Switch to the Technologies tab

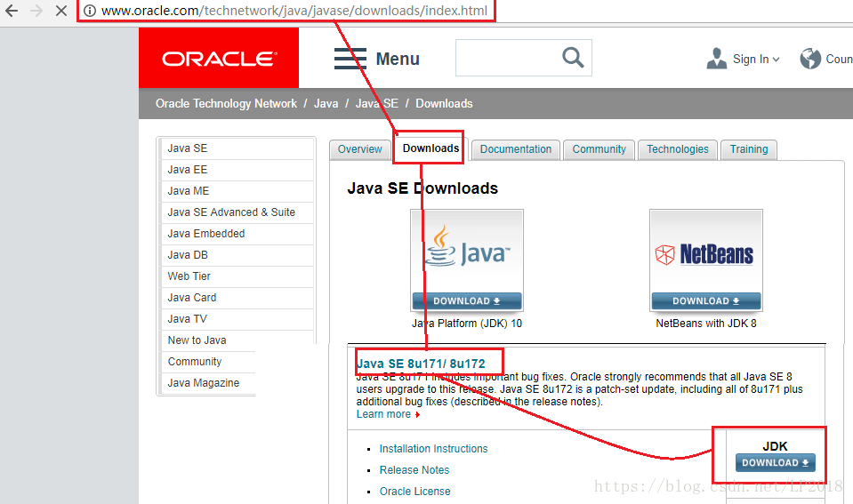677,149
